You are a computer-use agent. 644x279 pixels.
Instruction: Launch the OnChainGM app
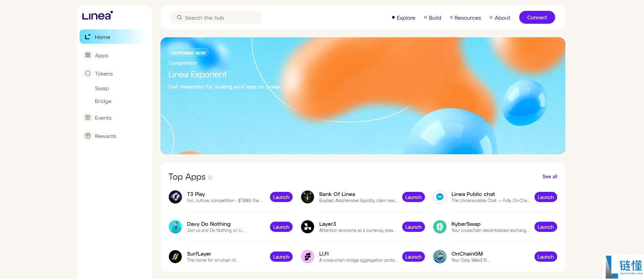[546, 257]
